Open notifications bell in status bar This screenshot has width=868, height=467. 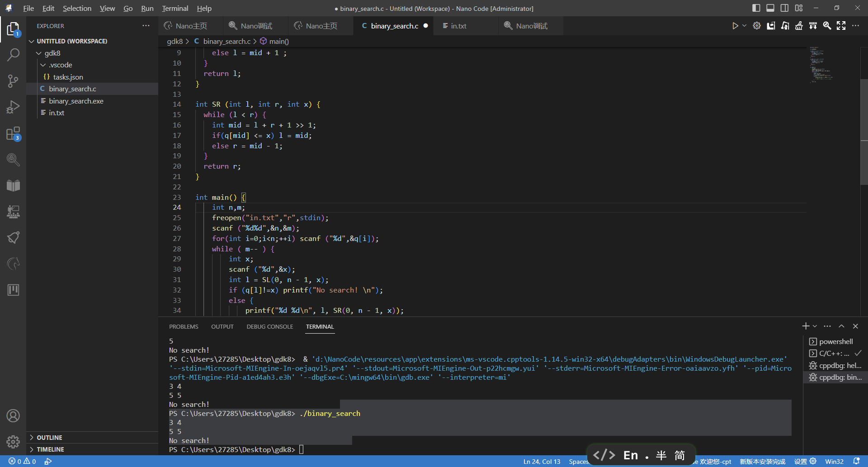coord(856,462)
